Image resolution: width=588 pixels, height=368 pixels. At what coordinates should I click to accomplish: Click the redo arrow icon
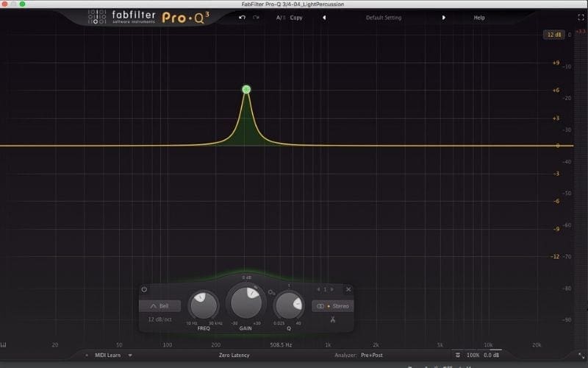coord(256,18)
